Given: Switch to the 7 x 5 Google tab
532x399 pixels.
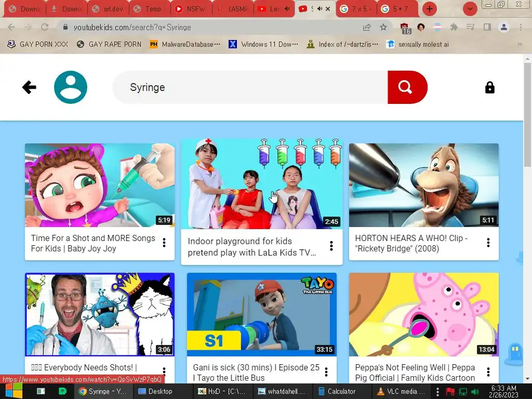Looking at the screenshot, I should coord(356,9).
